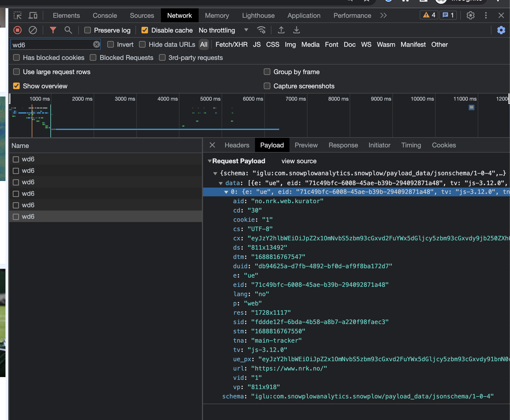
Task: Click the export HAR download icon
Action: coord(296,30)
